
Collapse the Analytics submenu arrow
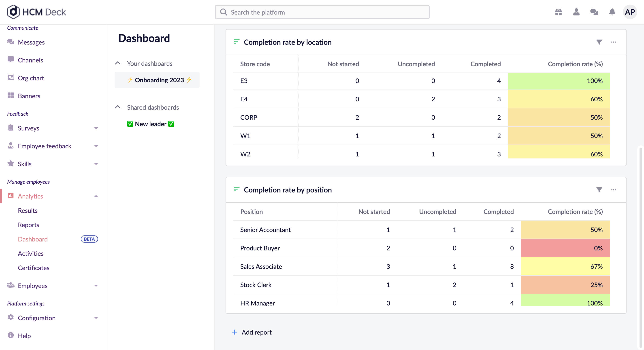96,196
